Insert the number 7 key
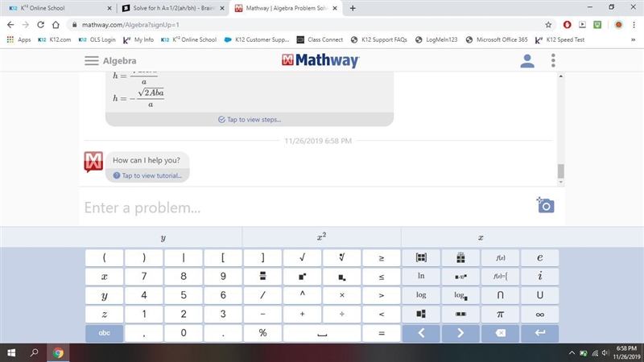Image resolution: width=644 pixels, height=362 pixels. 144,276
